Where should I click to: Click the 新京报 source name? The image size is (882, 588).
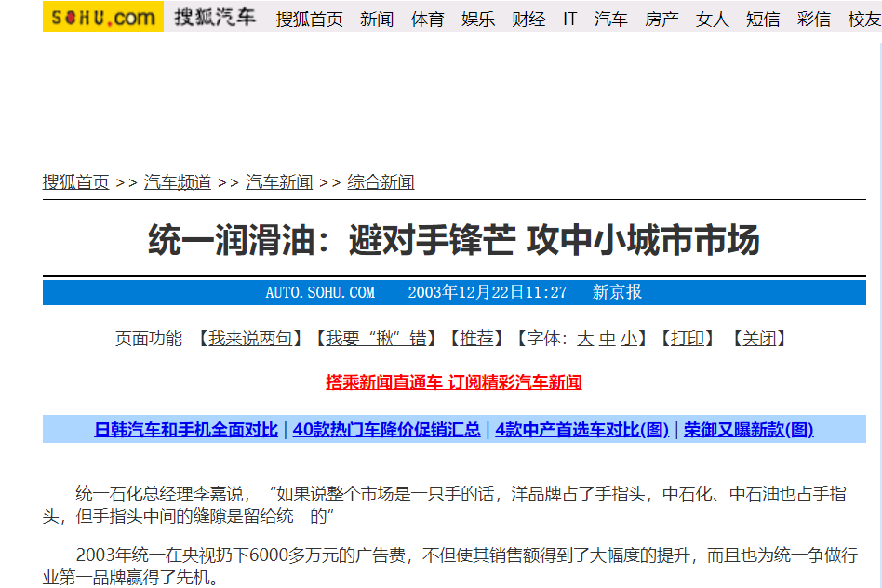(617, 292)
